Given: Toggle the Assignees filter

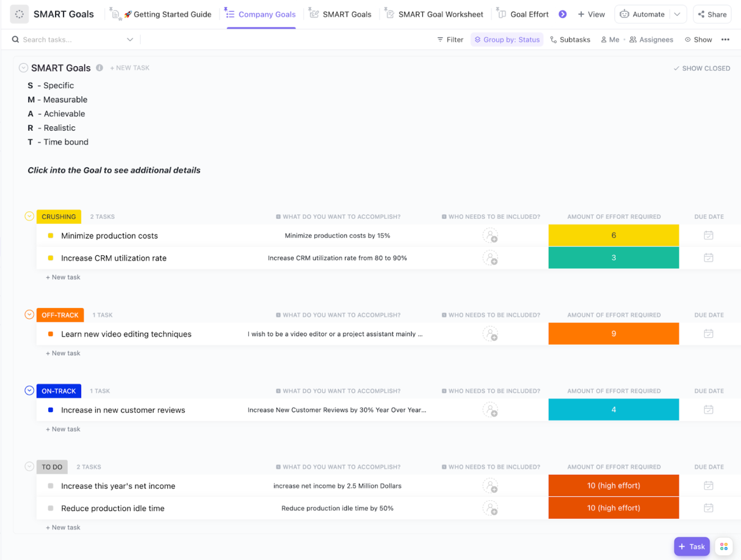Looking at the screenshot, I should tap(652, 39).
